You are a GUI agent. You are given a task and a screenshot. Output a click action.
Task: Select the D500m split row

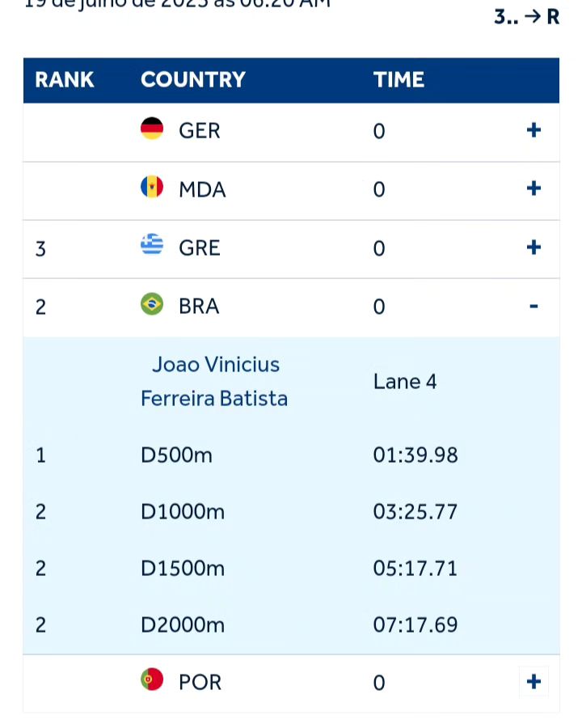[176, 455]
